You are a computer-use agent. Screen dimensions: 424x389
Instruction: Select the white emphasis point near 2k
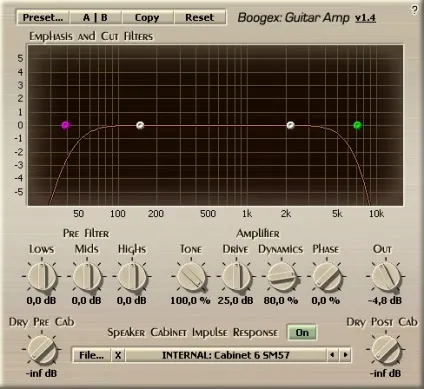point(291,125)
